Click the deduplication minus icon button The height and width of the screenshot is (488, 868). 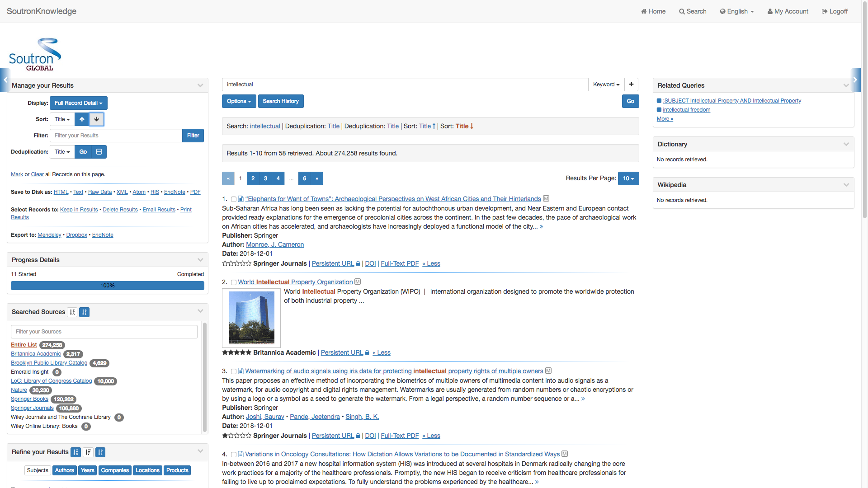click(x=99, y=152)
